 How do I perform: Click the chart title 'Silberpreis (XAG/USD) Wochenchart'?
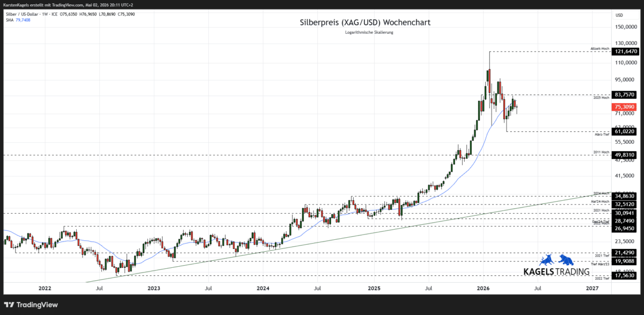point(364,23)
